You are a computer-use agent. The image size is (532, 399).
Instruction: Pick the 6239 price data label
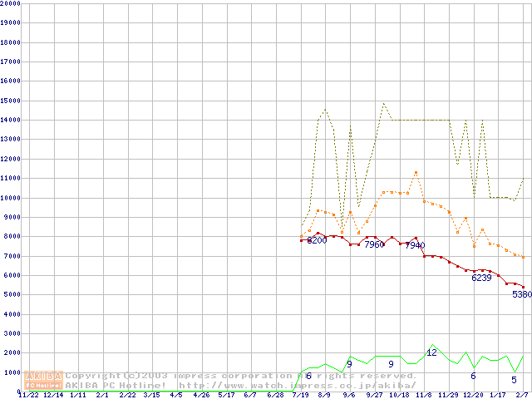point(481,278)
